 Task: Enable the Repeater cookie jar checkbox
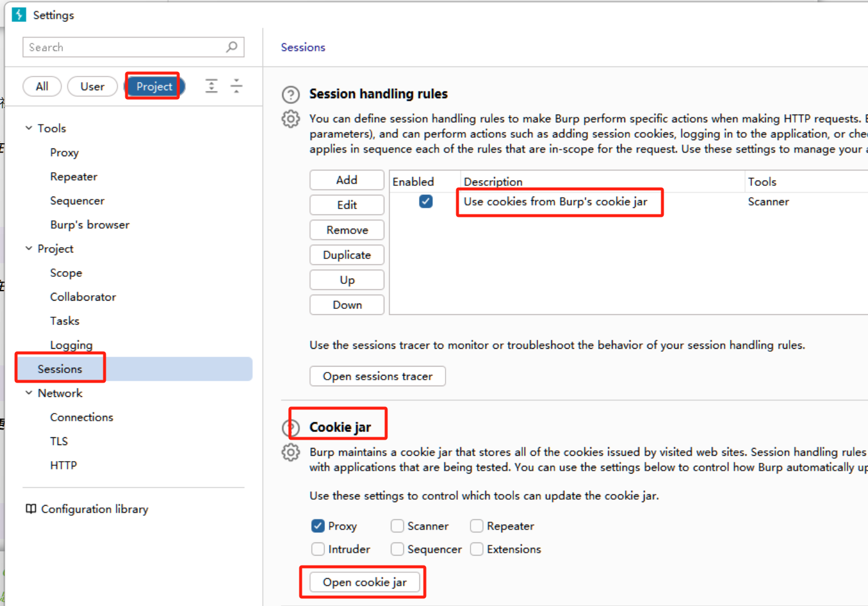pos(476,526)
